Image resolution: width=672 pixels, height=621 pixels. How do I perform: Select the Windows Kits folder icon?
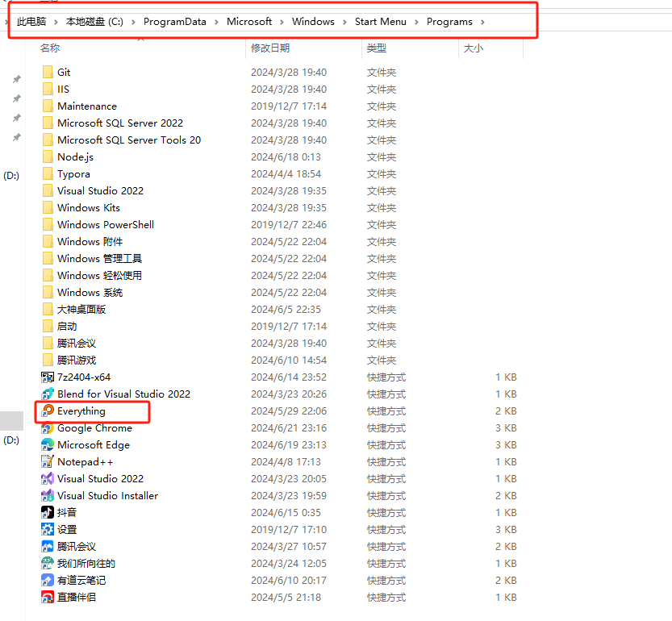pyautogui.click(x=48, y=208)
